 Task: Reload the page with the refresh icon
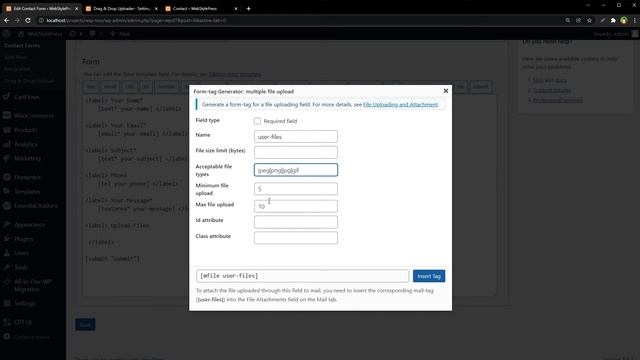28,20
